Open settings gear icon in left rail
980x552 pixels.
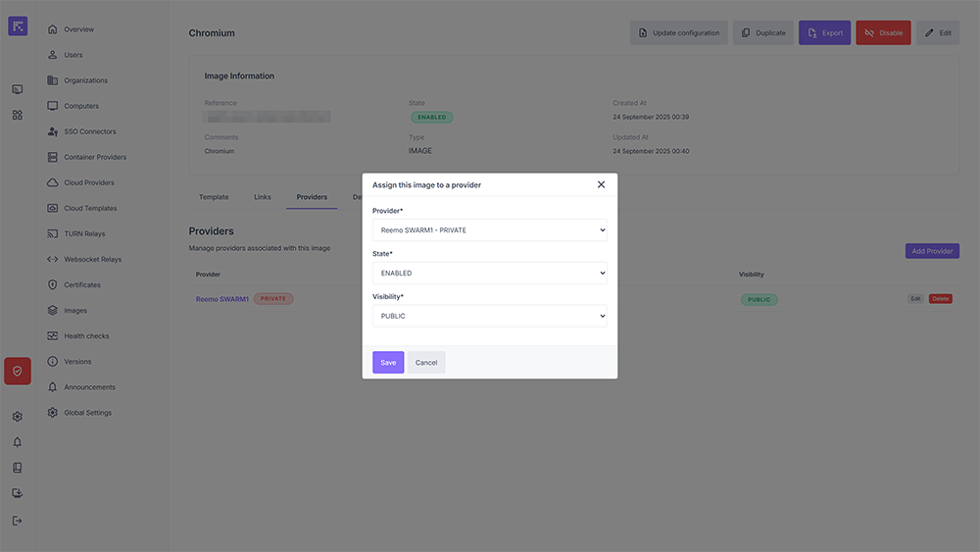[x=18, y=417]
